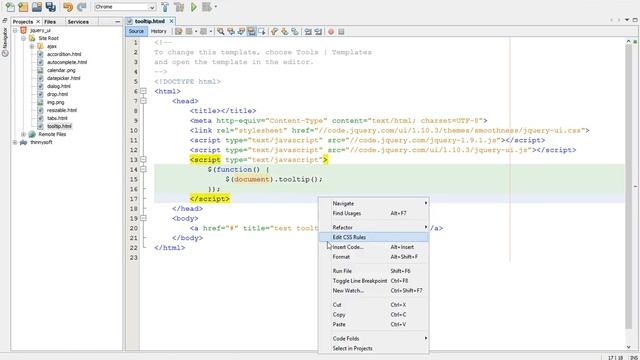Select dialog.html in project tree
This screenshot has width=640, height=360.
pos(58,86)
